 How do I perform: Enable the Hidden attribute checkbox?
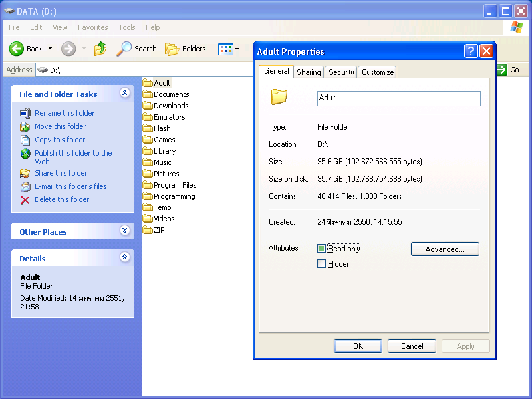click(x=321, y=263)
